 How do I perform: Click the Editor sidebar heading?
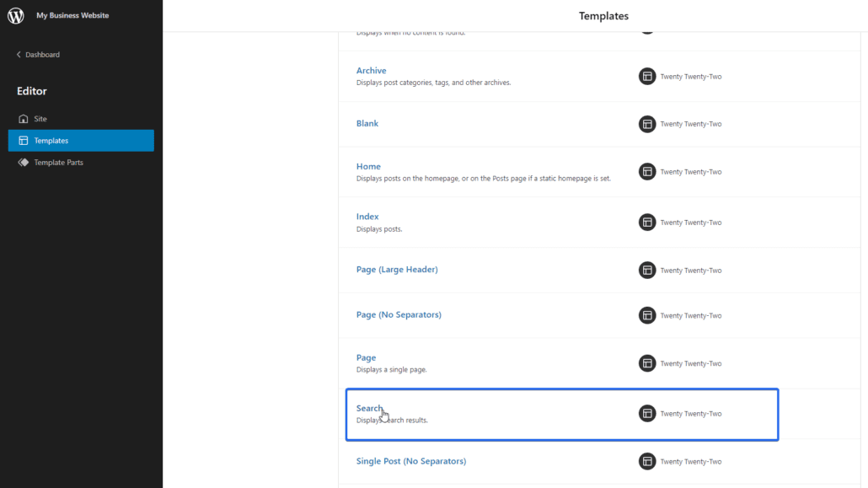click(31, 91)
